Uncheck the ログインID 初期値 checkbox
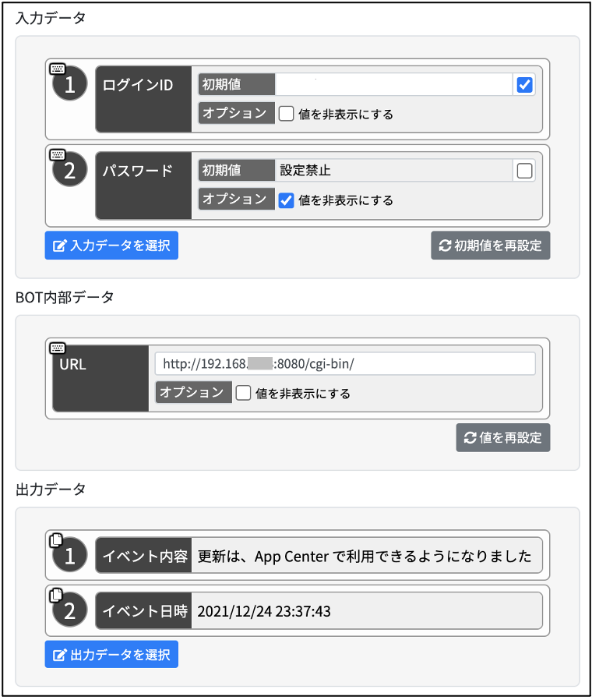Image resolution: width=592 pixels, height=700 pixels. pyautogui.click(x=524, y=85)
